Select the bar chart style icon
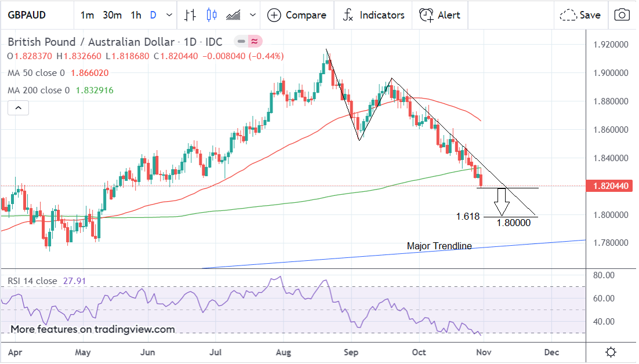The image size is (639, 364). [x=190, y=15]
